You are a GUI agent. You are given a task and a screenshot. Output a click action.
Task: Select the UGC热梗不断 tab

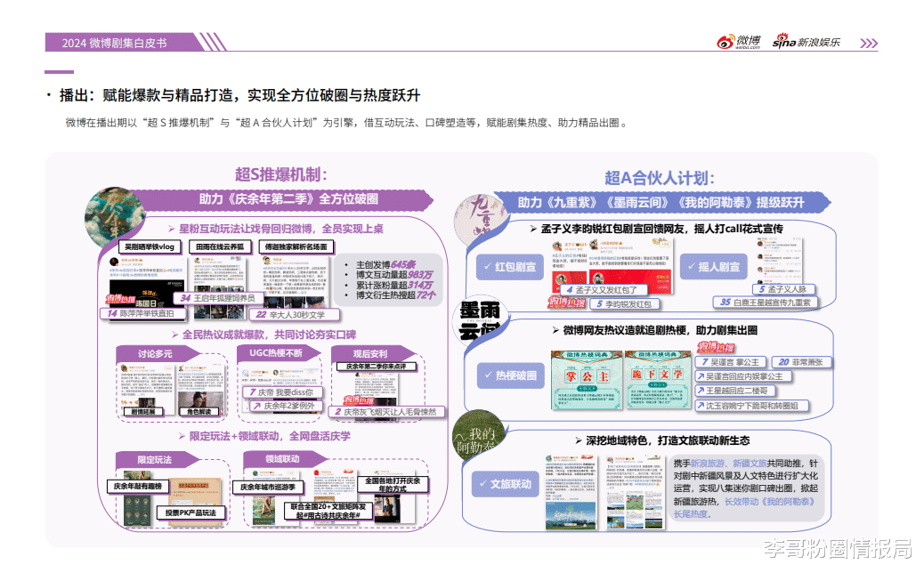pyautogui.click(x=278, y=352)
